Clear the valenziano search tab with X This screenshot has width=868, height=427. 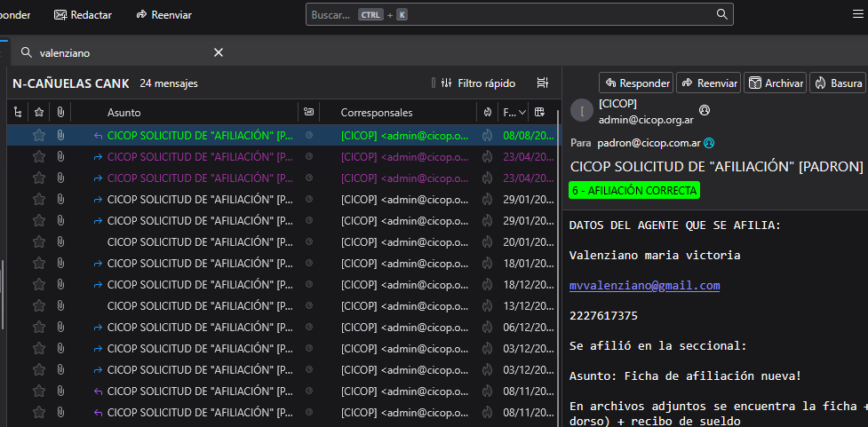pyautogui.click(x=219, y=52)
